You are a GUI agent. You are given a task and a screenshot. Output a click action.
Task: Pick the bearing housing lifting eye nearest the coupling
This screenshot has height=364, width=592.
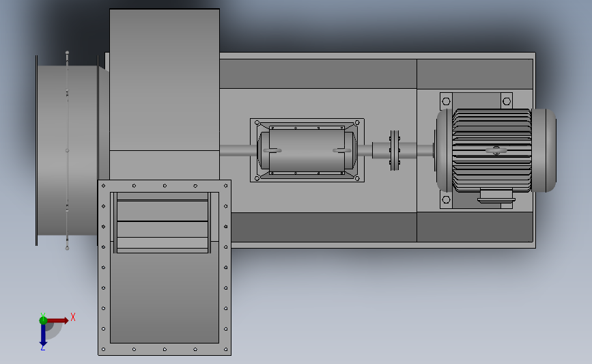tap(341, 150)
